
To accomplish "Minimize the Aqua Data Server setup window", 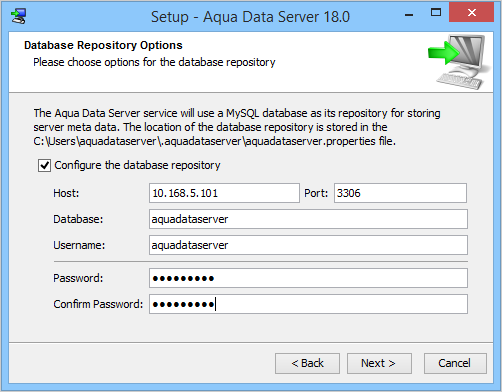I will (409, 14).
